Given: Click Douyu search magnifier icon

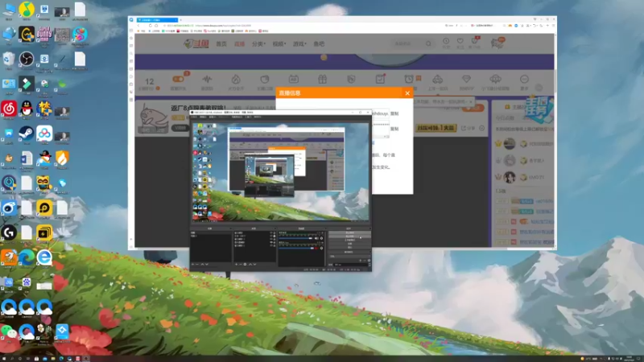Looking at the screenshot, I should point(428,43).
